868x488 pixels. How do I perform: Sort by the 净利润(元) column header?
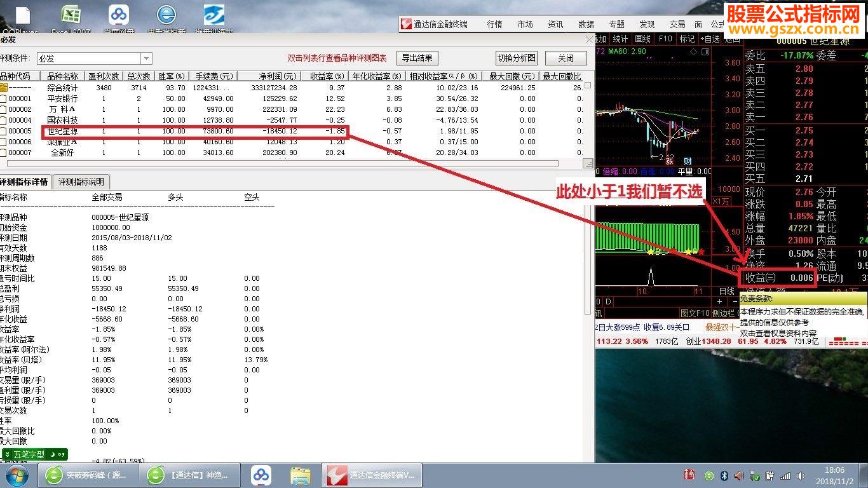pos(269,76)
